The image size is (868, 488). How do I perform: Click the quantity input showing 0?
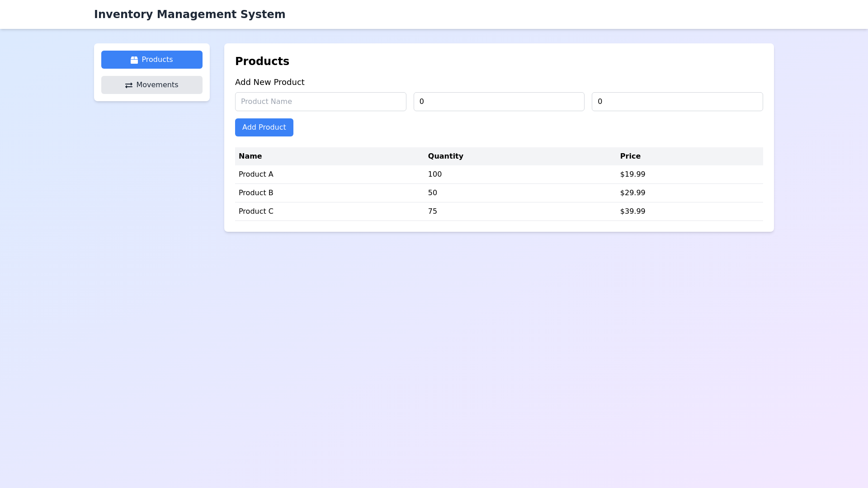point(499,102)
